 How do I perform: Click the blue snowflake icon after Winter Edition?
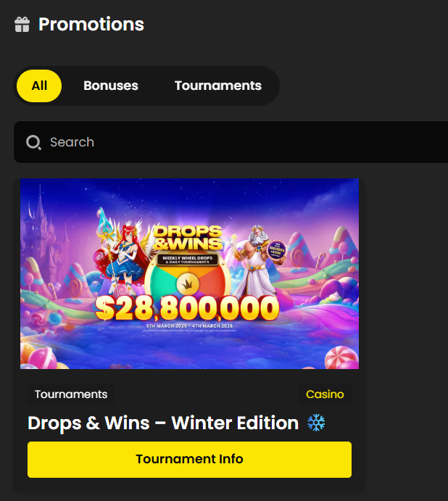[316, 423]
